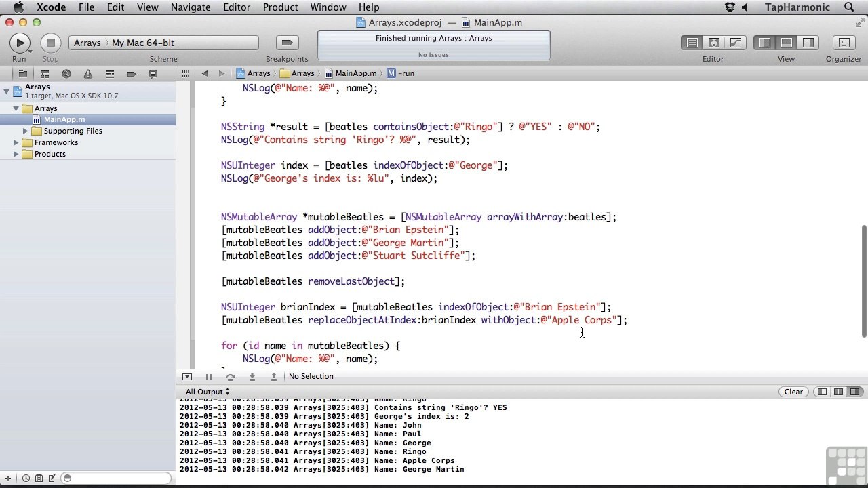Open the Product menu
This screenshot has width=868, height=488.
280,7
